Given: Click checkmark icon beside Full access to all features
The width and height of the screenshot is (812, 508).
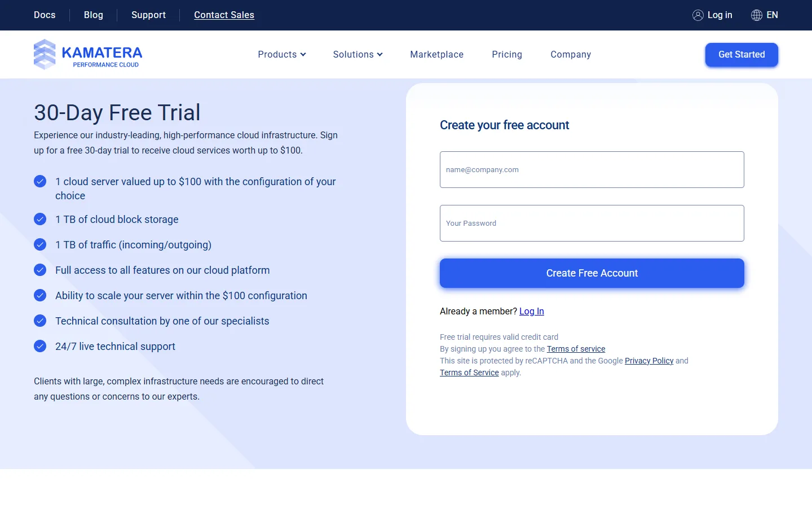Looking at the screenshot, I should (x=40, y=270).
